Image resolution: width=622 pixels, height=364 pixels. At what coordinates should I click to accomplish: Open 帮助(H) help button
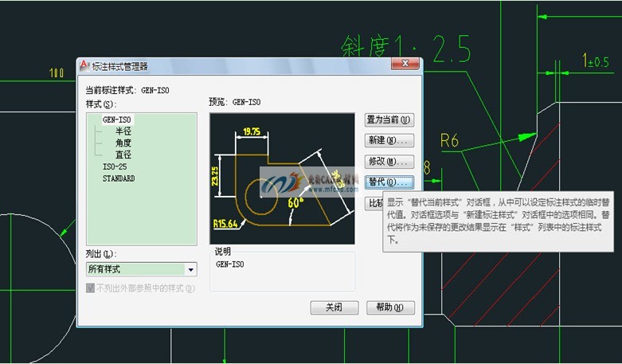pyautogui.click(x=390, y=307)
